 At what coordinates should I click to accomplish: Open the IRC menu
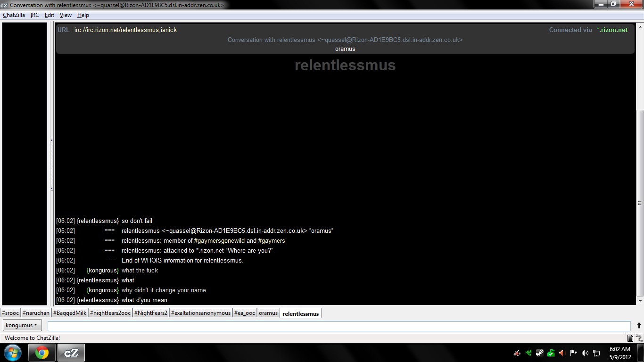coord(35,15)
